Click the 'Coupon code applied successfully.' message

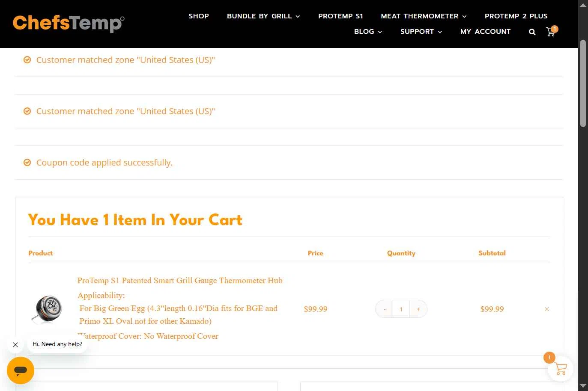104,163
